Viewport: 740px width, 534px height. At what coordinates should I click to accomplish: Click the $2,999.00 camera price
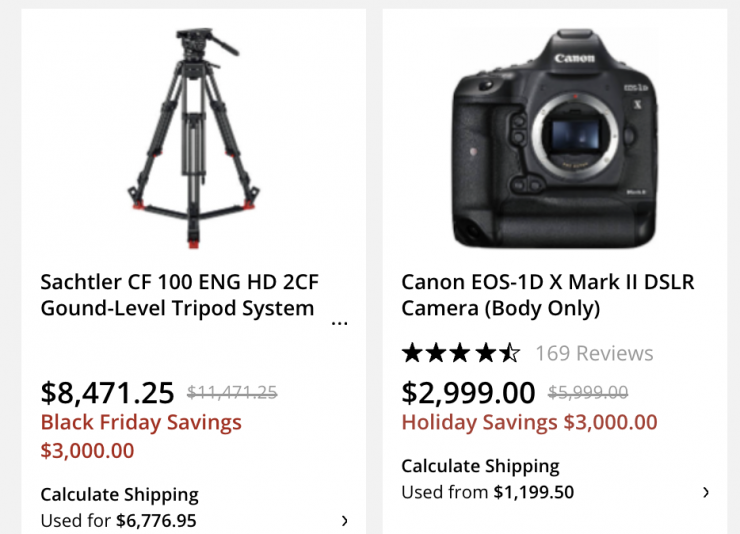[x=468, y=391]
